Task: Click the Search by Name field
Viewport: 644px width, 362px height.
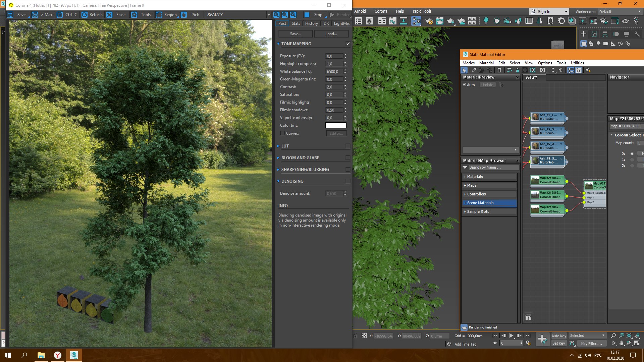Action: (493, 167)
